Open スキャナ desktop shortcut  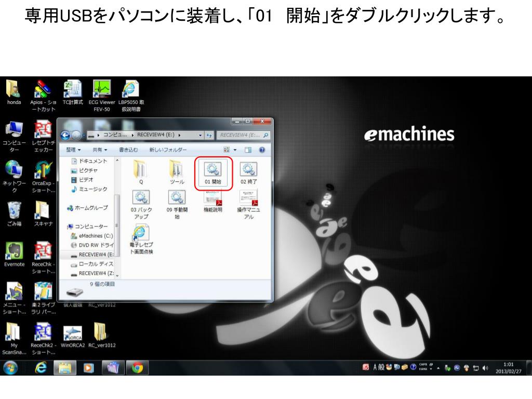(43, 214)
